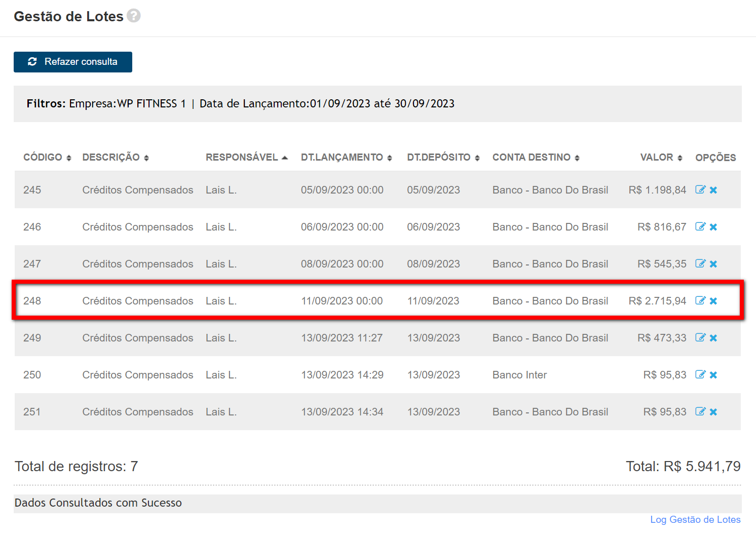Viewport: 756px width, 535px height.
Task: Remove batch 251 using the X icon
Action: [x=713, y=412]
